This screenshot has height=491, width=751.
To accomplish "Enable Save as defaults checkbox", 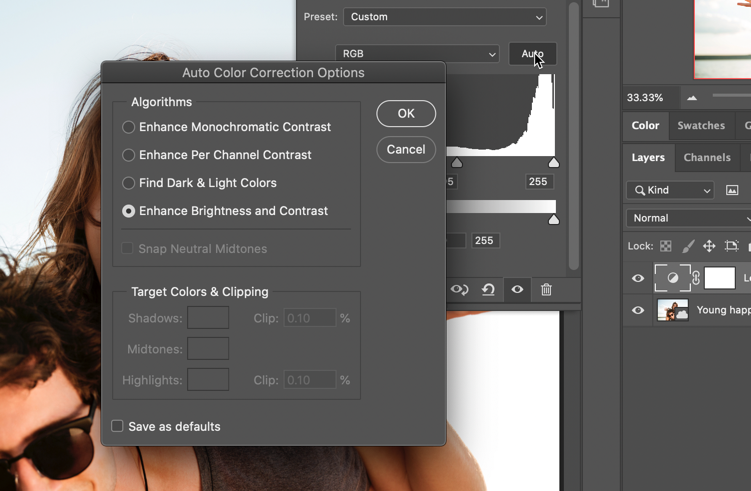I will click(x=118, y=426).
